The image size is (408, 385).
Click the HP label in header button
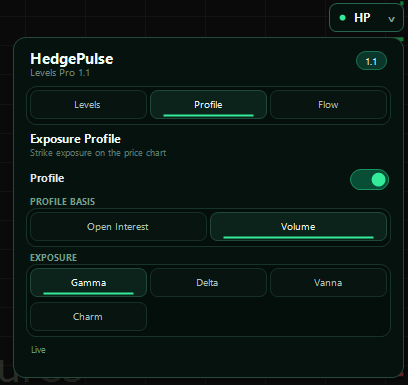[x=362, y=18]
